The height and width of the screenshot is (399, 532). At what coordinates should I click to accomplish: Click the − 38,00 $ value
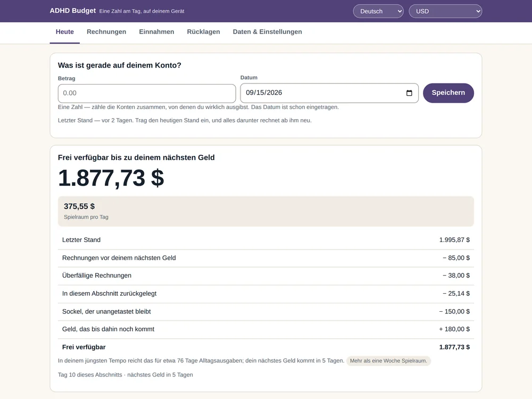click(x=456, y=276)
